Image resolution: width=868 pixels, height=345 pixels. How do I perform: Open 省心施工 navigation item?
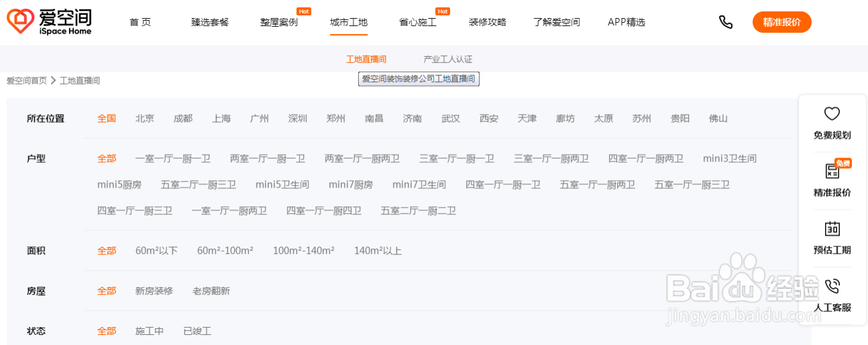418,22
